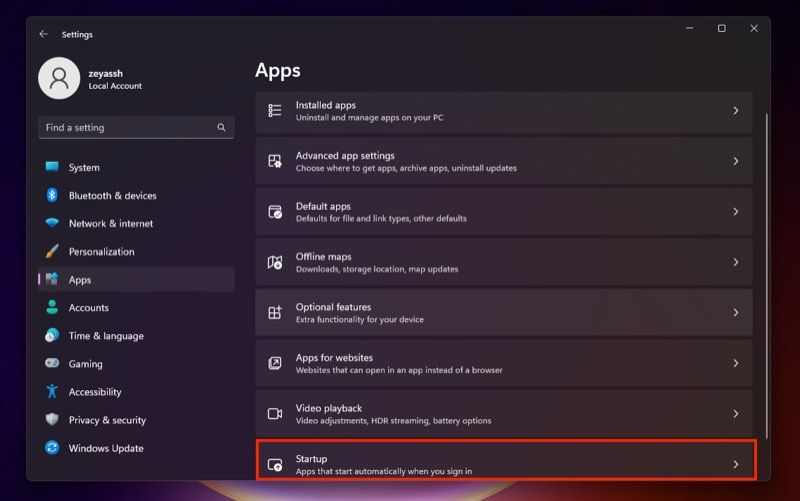Click the Bluetooth & devices sidebar icon

pyautogui.click(x=52, y=196)
